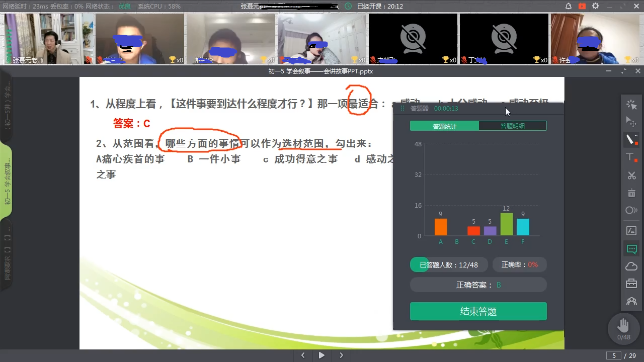Viewport: 644px width, 362px height.
Task: Click the answer timer 00:00:13
Action: click(x=446, y=108)
